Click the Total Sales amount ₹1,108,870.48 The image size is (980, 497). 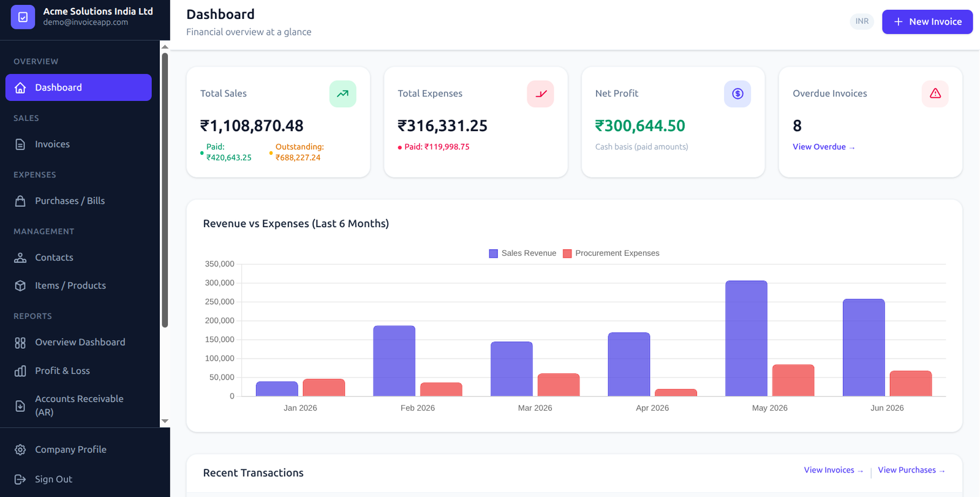tap(252, 126)
